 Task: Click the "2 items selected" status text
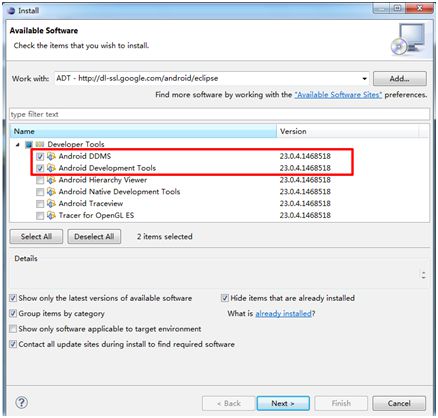coord(165,237)
